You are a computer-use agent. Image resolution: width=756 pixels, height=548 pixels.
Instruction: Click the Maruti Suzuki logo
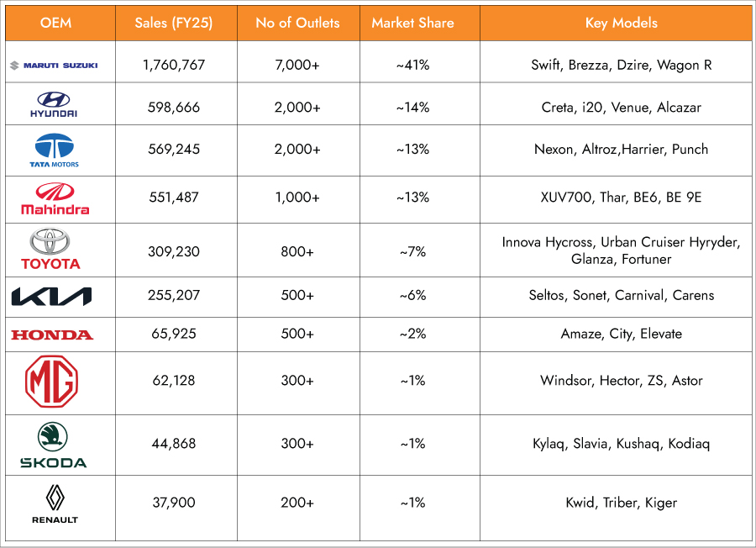pos(53,65)
